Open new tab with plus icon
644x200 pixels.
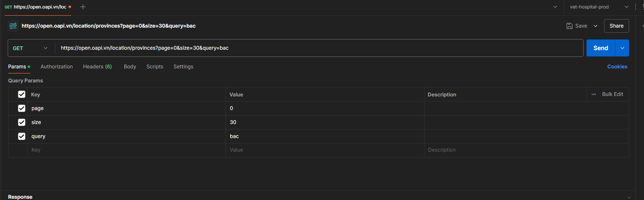click(83, 7)
